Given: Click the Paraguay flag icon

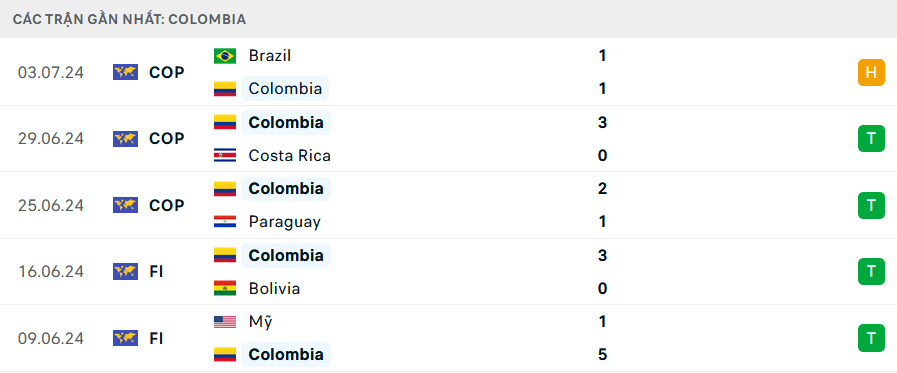Looking at the screenshot, I should point(225,222).
